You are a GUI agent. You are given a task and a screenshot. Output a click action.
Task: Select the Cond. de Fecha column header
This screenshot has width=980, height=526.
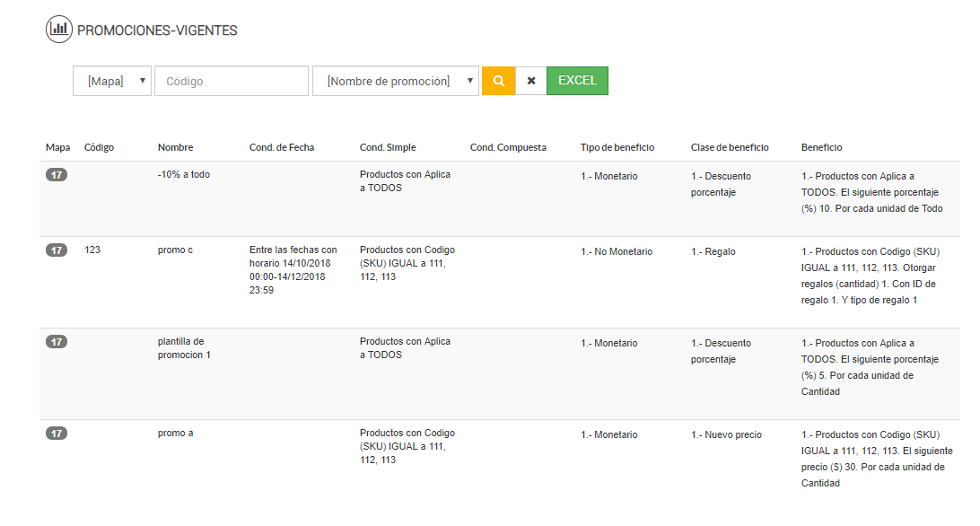pos(281,147)
